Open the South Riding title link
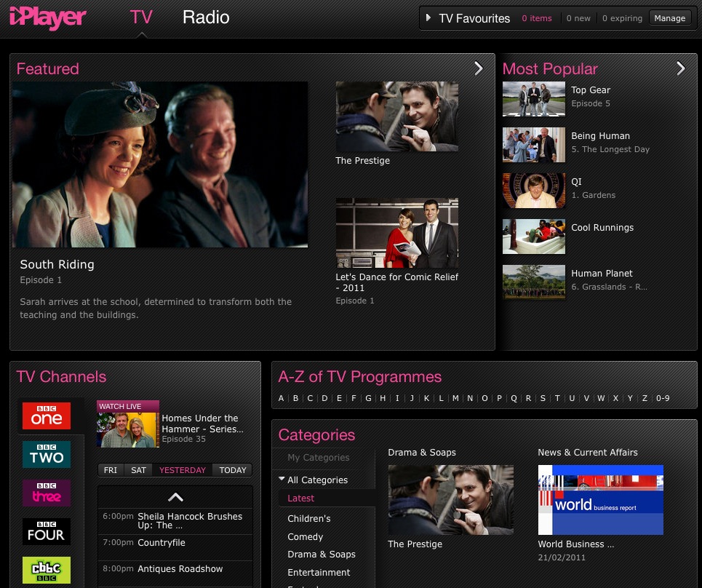Image resolution: width=702 pixels, height=588 pixels. tap(57, 264)
